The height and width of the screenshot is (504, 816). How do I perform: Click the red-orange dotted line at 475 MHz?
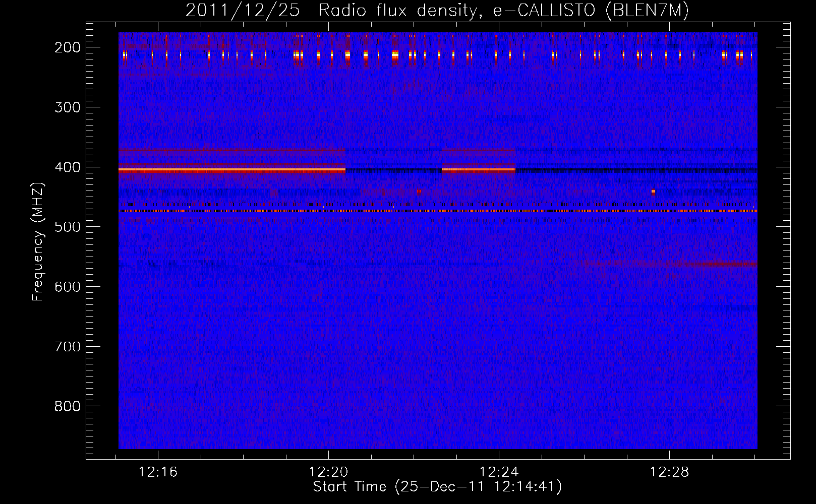[438, 211]
